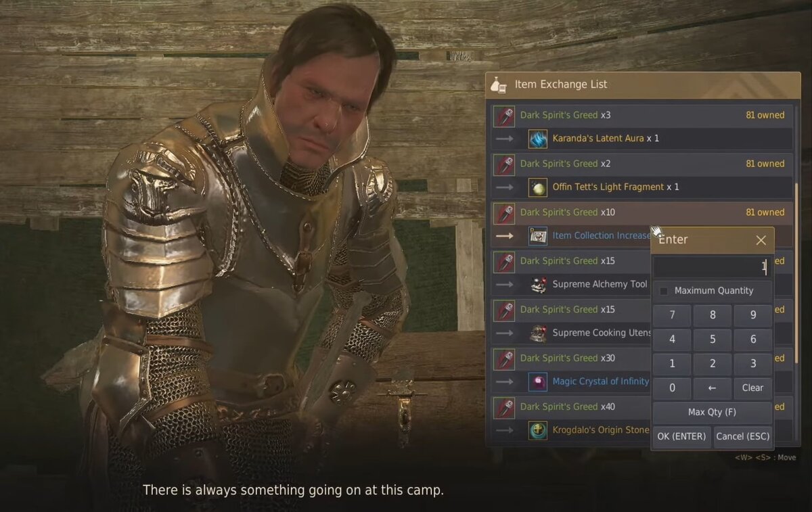Click number 5 on keypad
Screen dimensions: 812x512
(713, 340)
